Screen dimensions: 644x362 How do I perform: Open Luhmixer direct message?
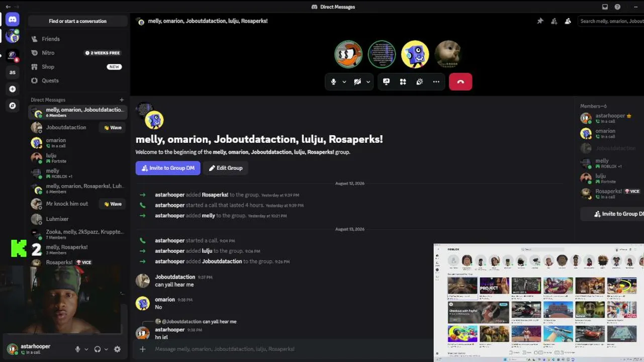[78, 219]
